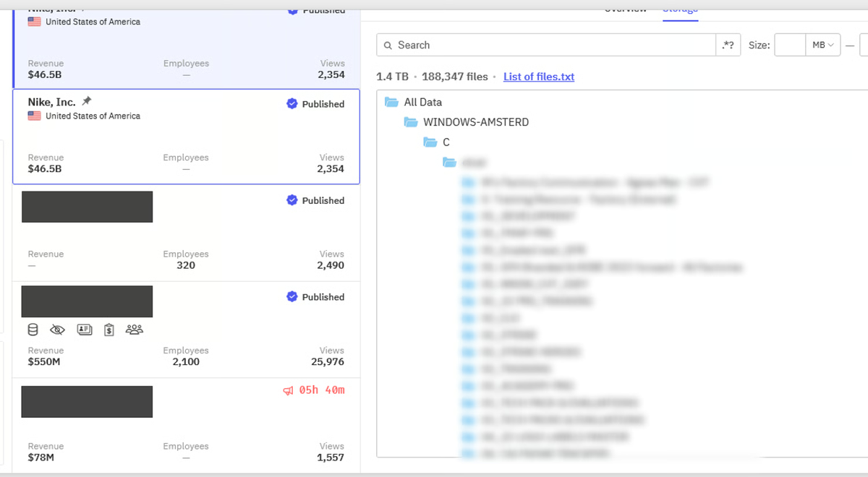Switch to the Overview tab
This screenshot has height=477, width=868.
coord(625,9)
